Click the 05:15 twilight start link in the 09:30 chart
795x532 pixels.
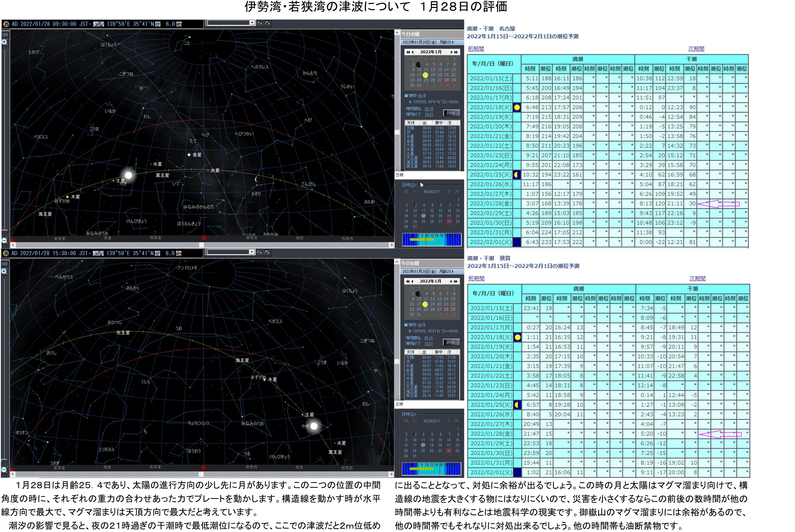pos(429,109)
